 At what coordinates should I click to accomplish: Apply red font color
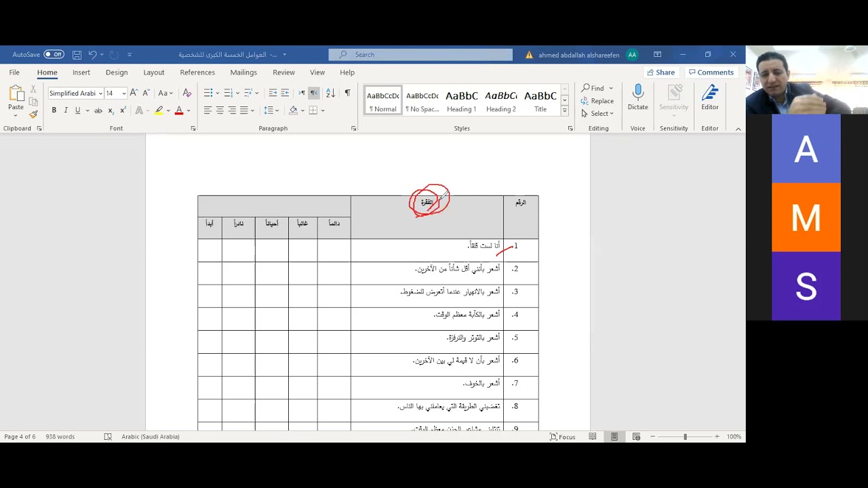179,110
